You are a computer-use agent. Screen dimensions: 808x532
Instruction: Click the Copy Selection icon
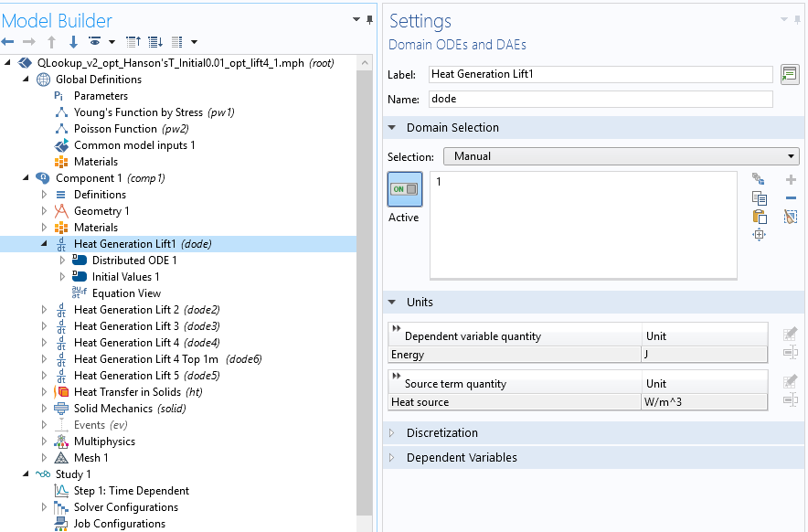click(x=759, y=198)
